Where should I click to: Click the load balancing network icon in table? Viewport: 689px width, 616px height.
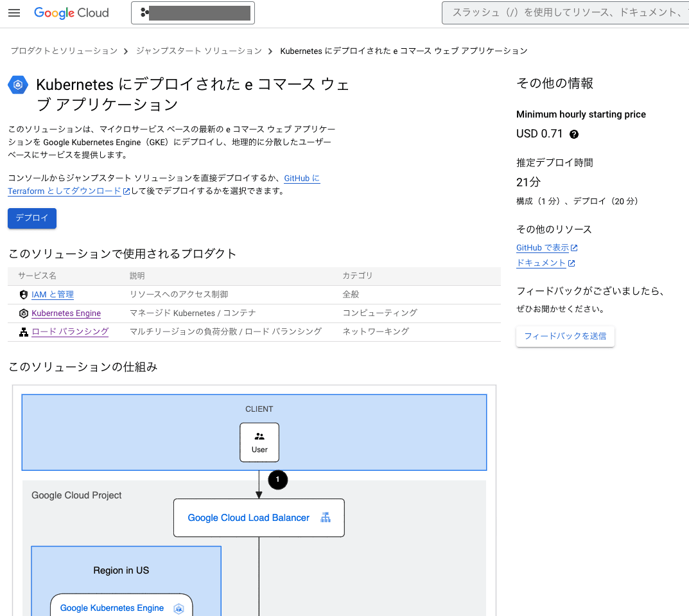pyautogui.click(x=24, y=332)
